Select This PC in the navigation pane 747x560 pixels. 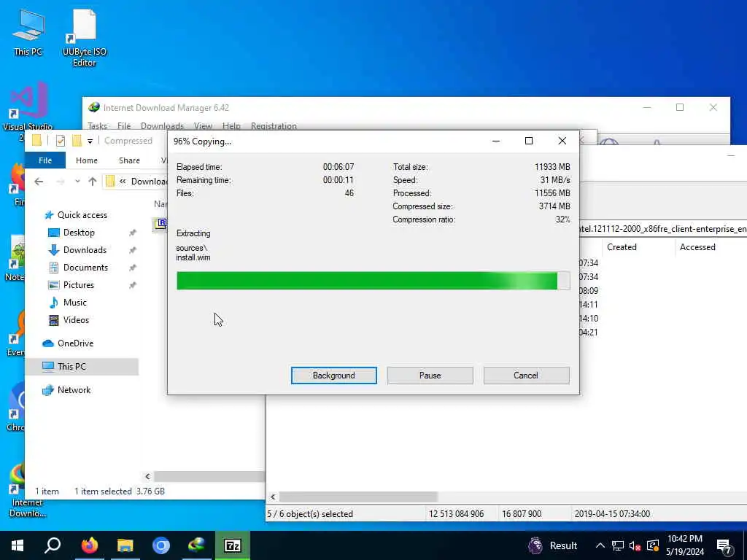click(x=71, y=367)
